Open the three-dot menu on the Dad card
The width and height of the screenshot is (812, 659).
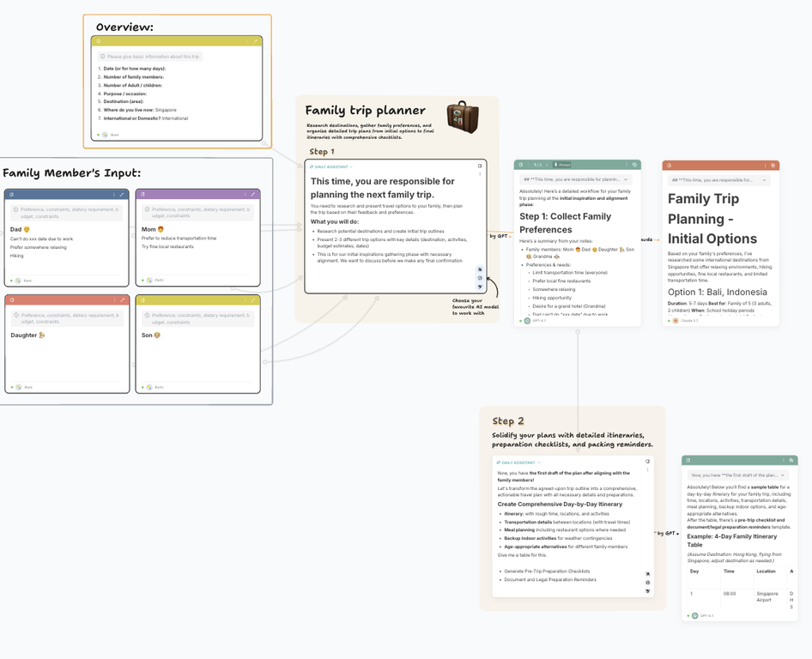113,195
